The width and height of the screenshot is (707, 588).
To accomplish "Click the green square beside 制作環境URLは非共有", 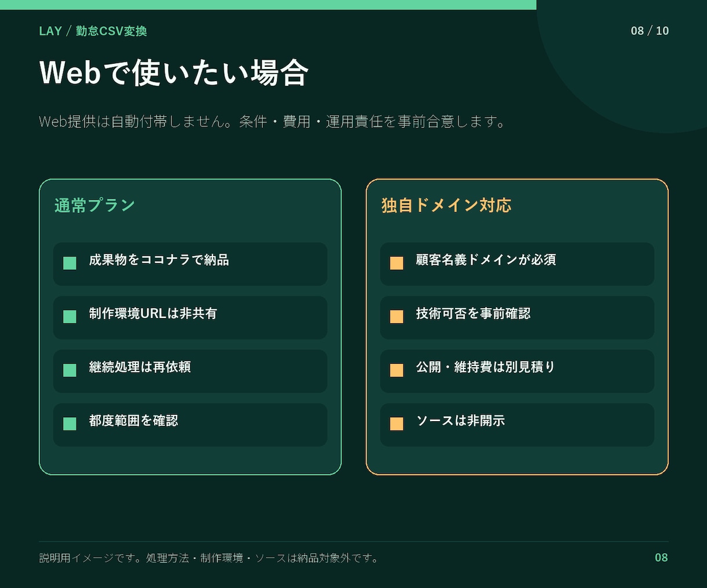I will [x=70, y=316].
